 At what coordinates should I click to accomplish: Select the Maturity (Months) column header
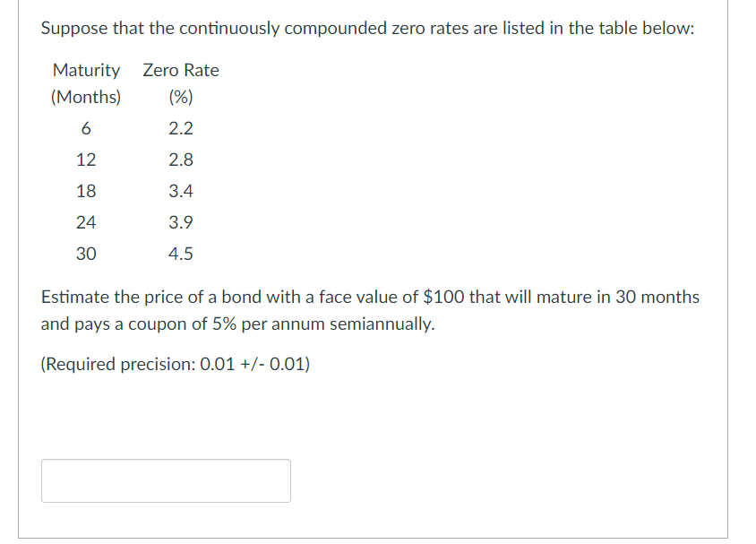point(86,82)
